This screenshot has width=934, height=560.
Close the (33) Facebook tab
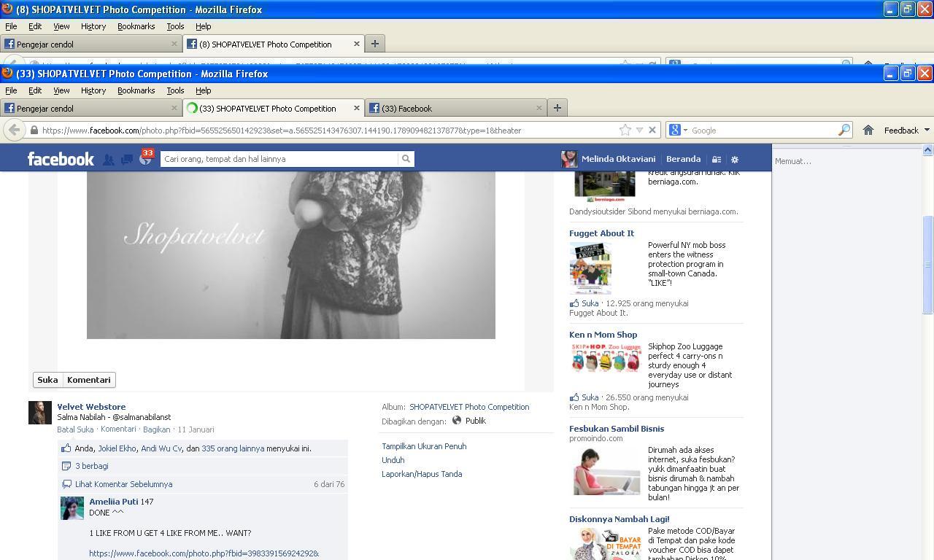point(539,108)
